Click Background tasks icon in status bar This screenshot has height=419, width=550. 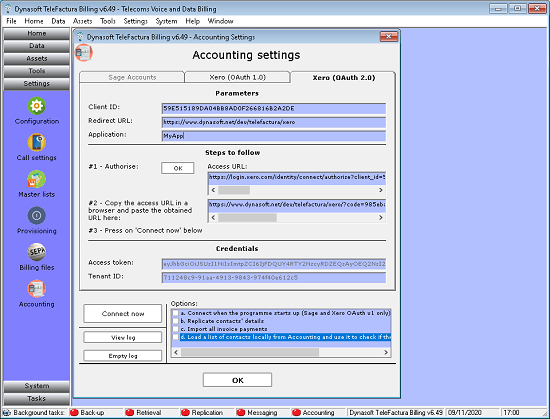(7, 413)
